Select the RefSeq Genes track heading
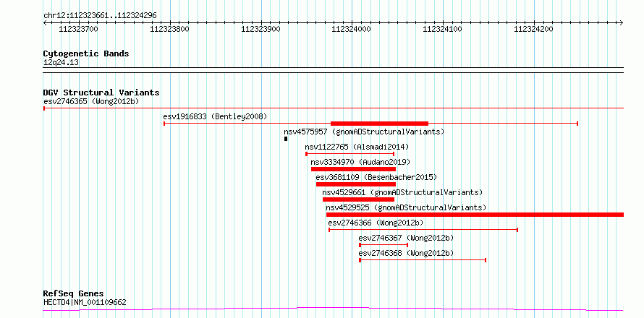The image size is (644, 318). coord(73,294)
